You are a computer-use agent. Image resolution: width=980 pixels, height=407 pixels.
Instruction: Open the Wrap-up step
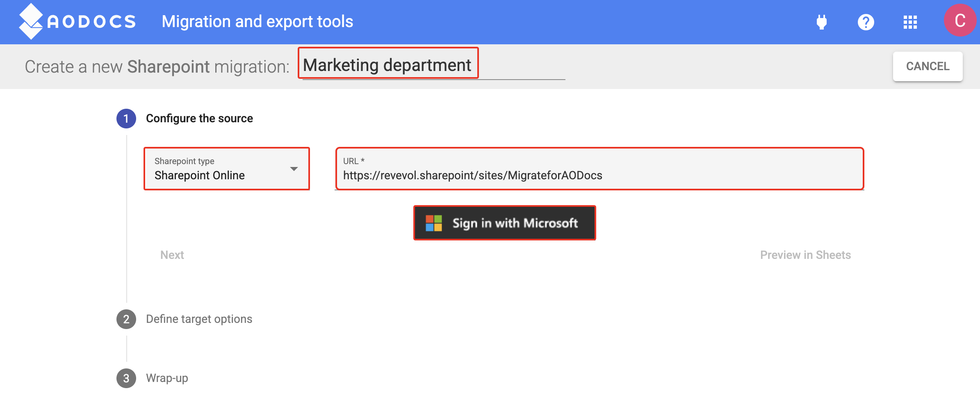pyautogui.click(x=167, y=378)
